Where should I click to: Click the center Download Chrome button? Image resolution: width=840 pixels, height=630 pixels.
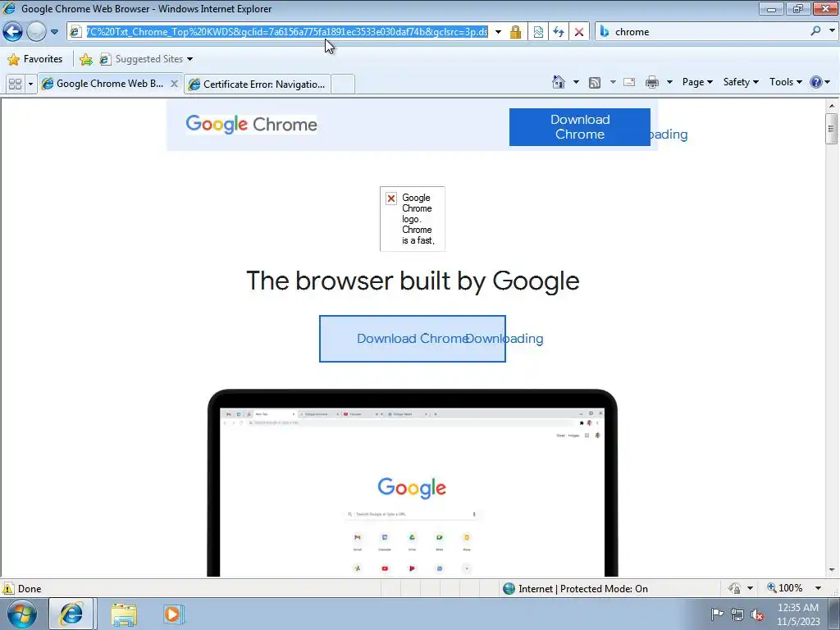[412, 339]
